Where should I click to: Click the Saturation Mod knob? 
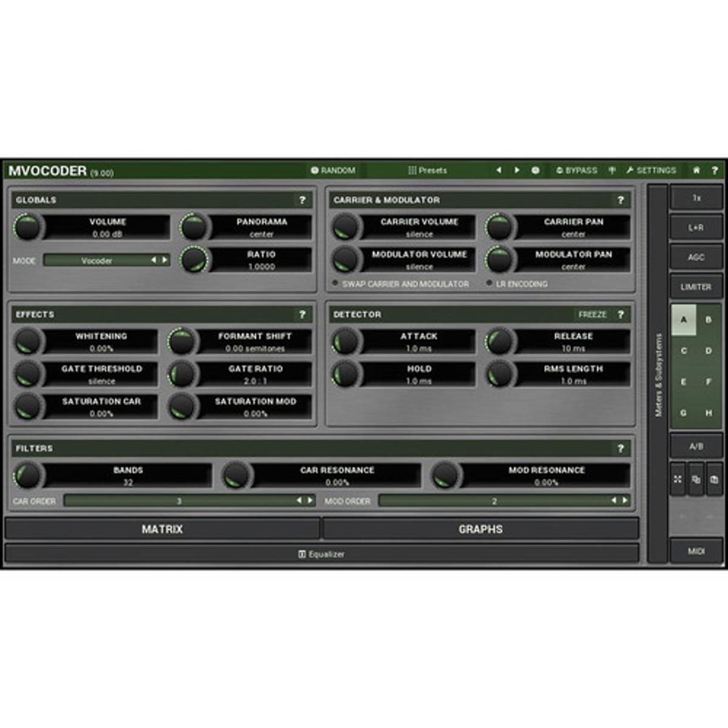[182, 407]
